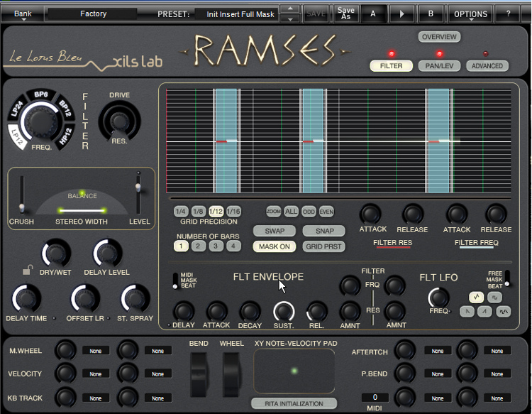Click the OFFSET LR knob

[85, 299]
